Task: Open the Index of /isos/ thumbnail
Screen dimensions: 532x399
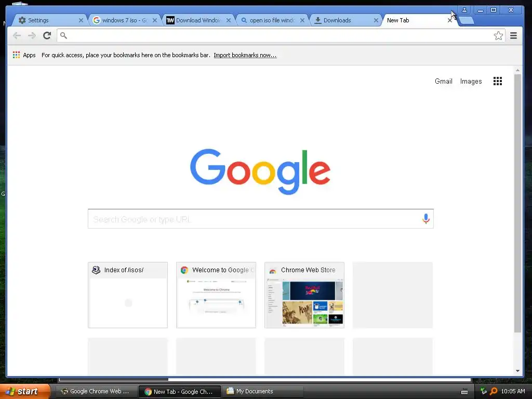Action: 128,295
